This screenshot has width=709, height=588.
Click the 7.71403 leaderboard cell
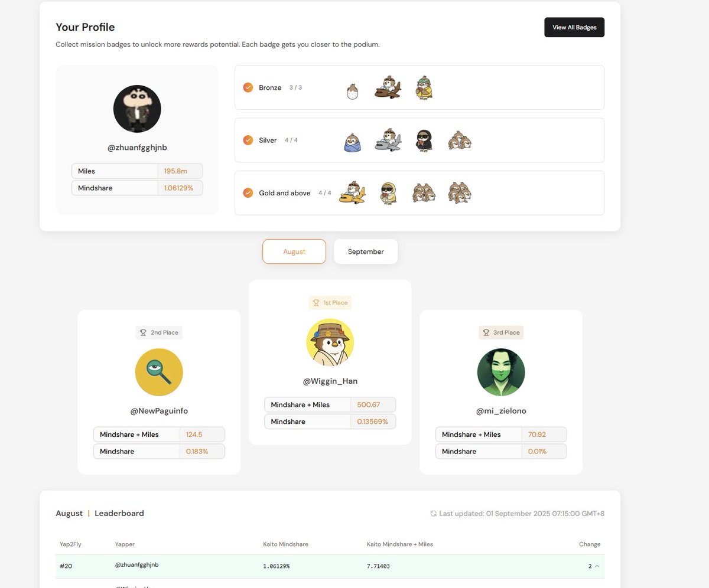tap(378, 566)
